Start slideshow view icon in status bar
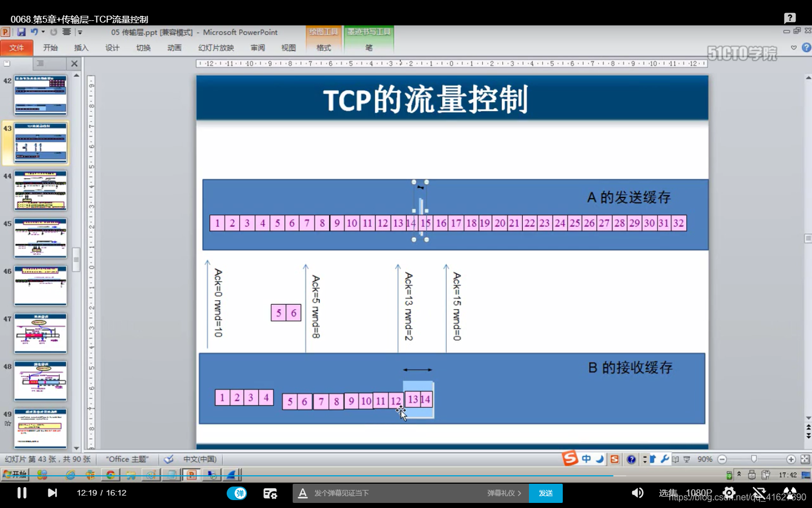Viewport: 812px width, 508px height. 687,459
